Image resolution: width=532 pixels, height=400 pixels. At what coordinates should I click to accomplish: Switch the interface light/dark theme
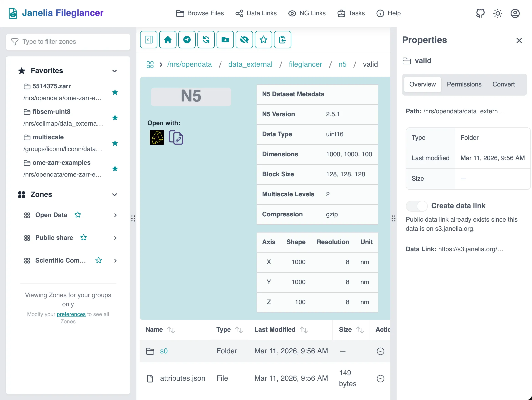coord(498,13)
